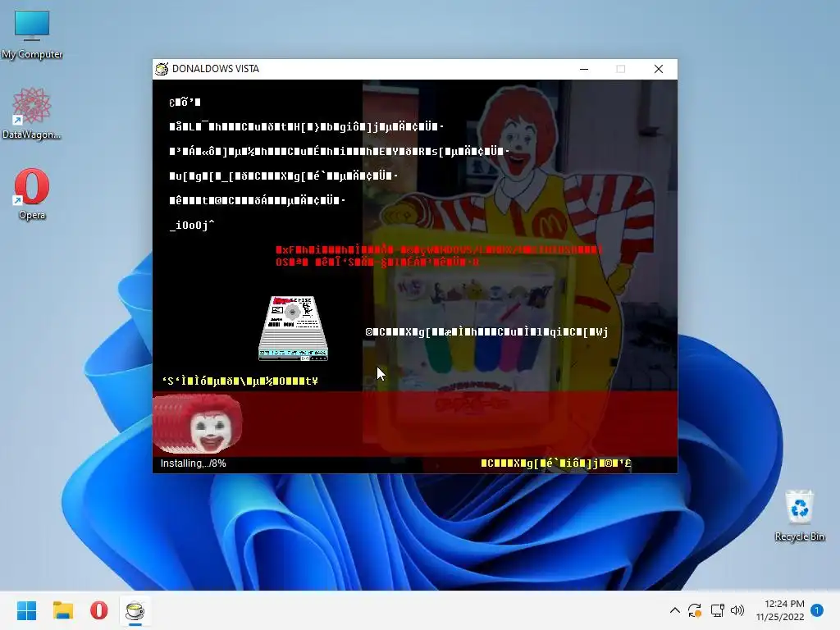Minimize the DONALDOWS VISTA window
Screen dimensions: 840x630
click(x=584, y=69)
